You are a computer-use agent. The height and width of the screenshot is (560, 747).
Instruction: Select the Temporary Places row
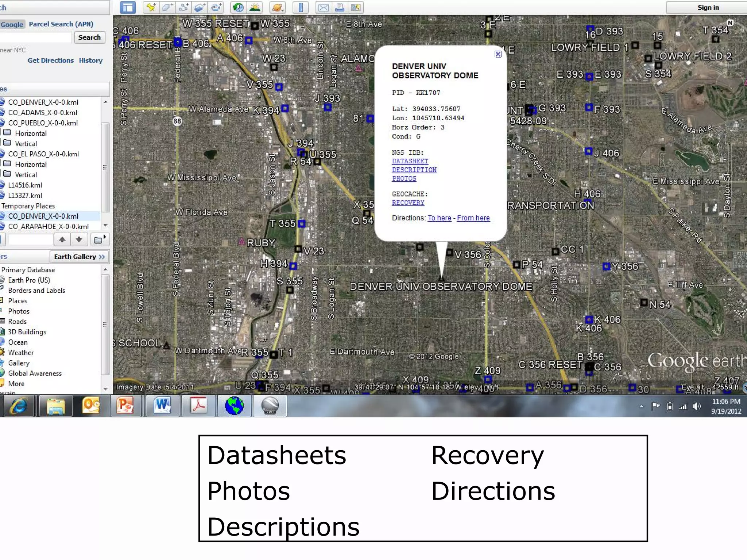click(x=28, y=206)
